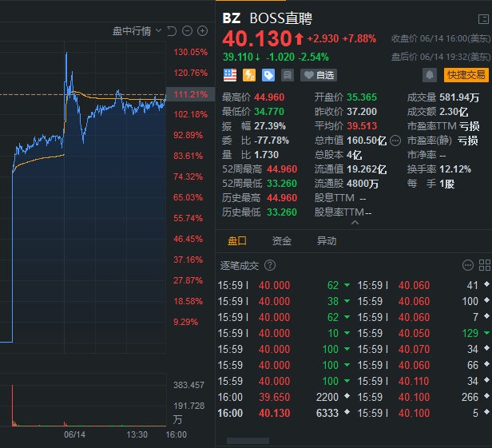Click the orange lightning Level 2 icon
Screen dimensions: 492x448
(x=249, y=75)
